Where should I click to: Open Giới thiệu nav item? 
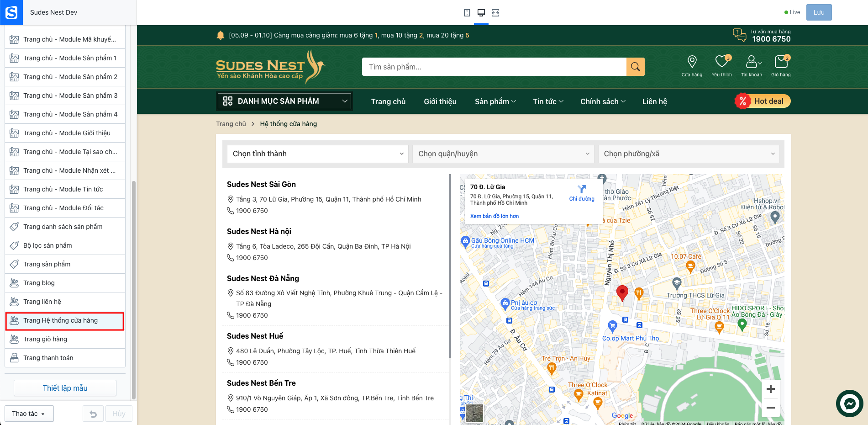(440, 101)
